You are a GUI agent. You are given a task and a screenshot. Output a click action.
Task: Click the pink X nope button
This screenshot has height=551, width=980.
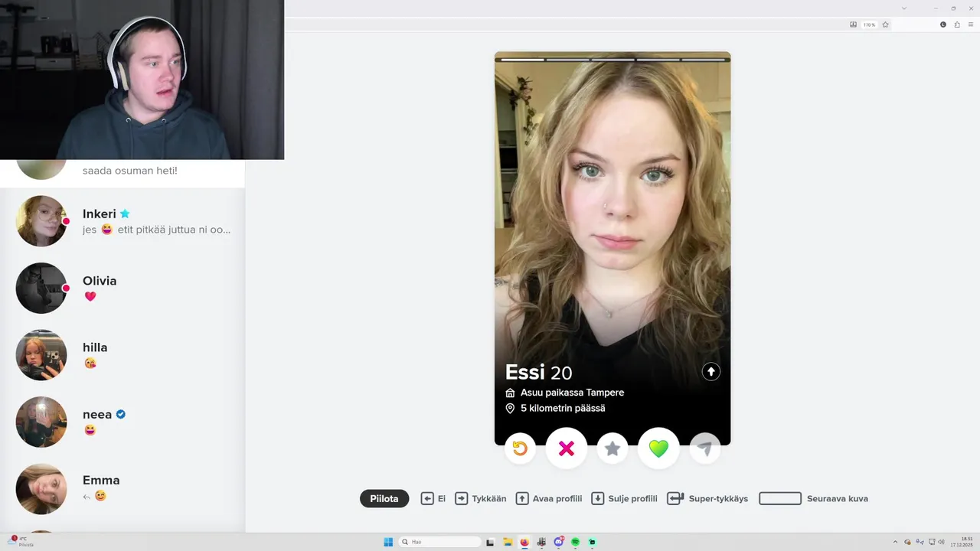(567, 448)
